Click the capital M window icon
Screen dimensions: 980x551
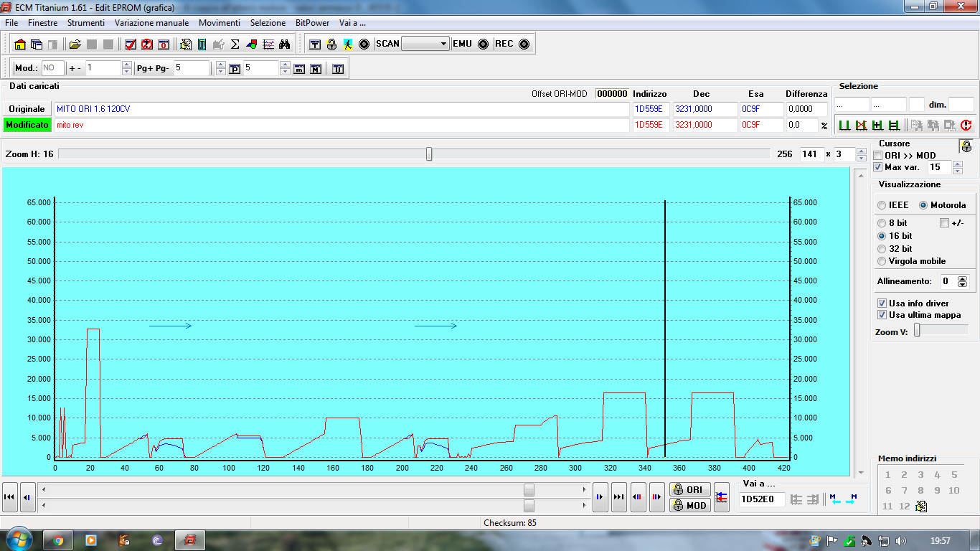tap(316, 69)
